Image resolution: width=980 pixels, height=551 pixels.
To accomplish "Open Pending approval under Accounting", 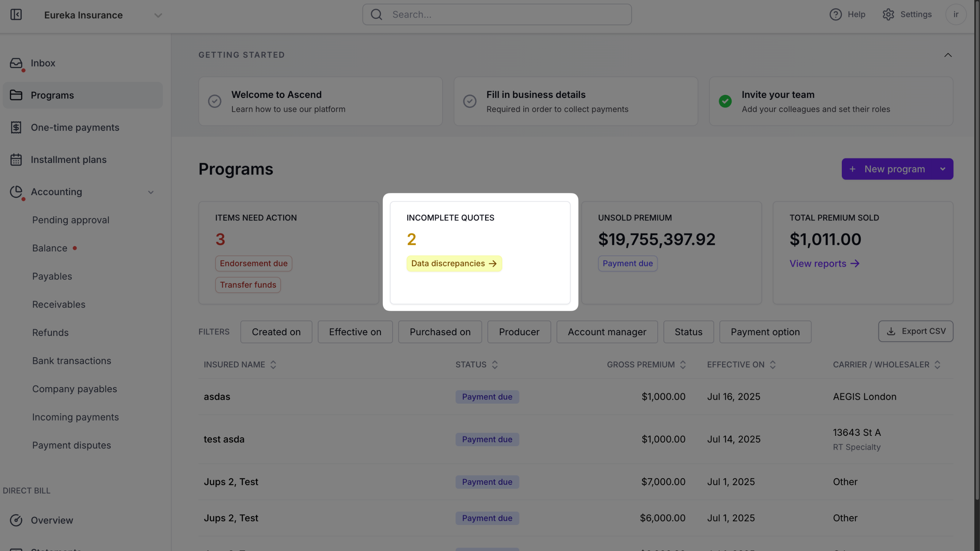I will (x=71, y=220).
